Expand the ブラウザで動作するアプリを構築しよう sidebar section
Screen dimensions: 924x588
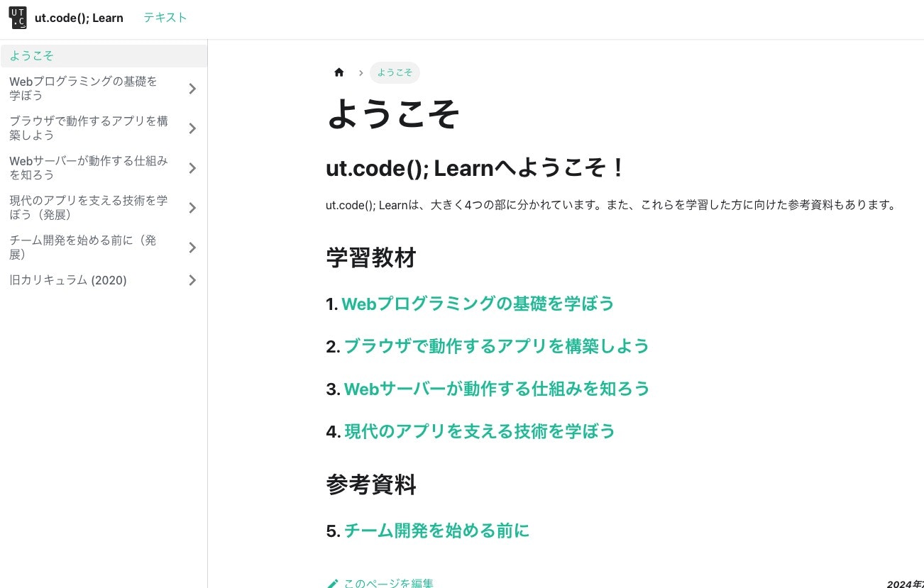coord(192,128)
